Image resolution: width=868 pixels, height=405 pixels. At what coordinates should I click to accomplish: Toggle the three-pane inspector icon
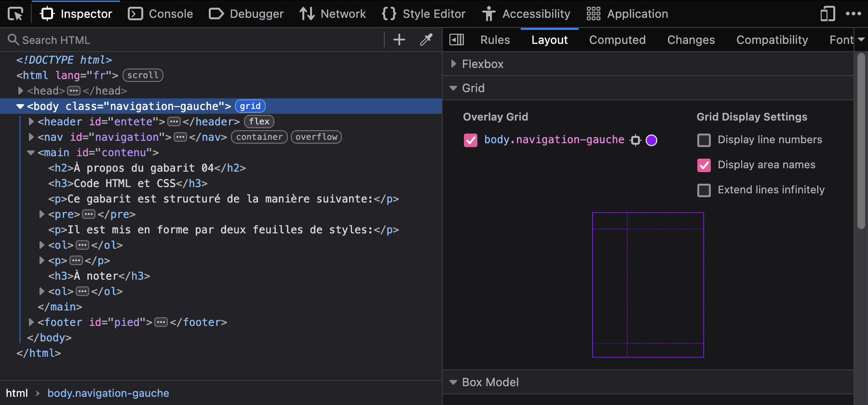[456, 40]
